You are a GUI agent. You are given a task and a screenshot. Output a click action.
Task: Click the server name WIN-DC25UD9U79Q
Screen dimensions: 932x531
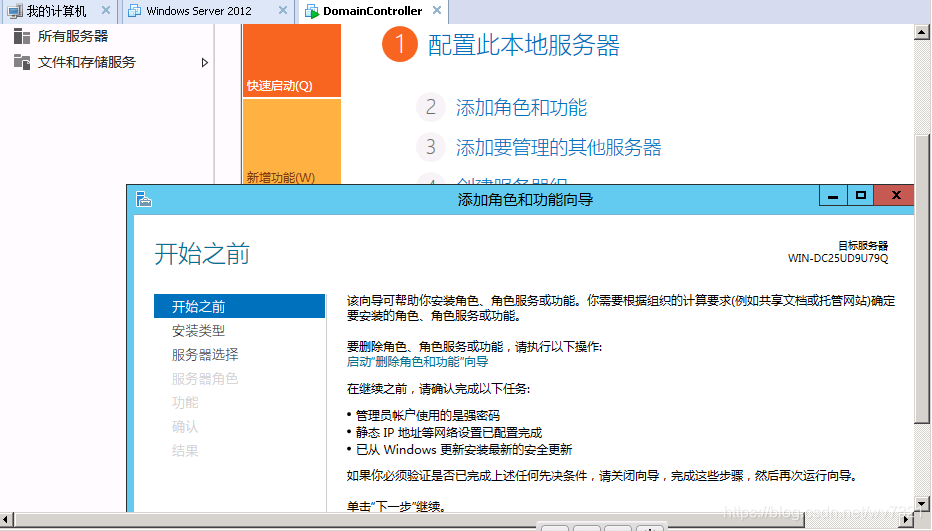tap(837, 258)
